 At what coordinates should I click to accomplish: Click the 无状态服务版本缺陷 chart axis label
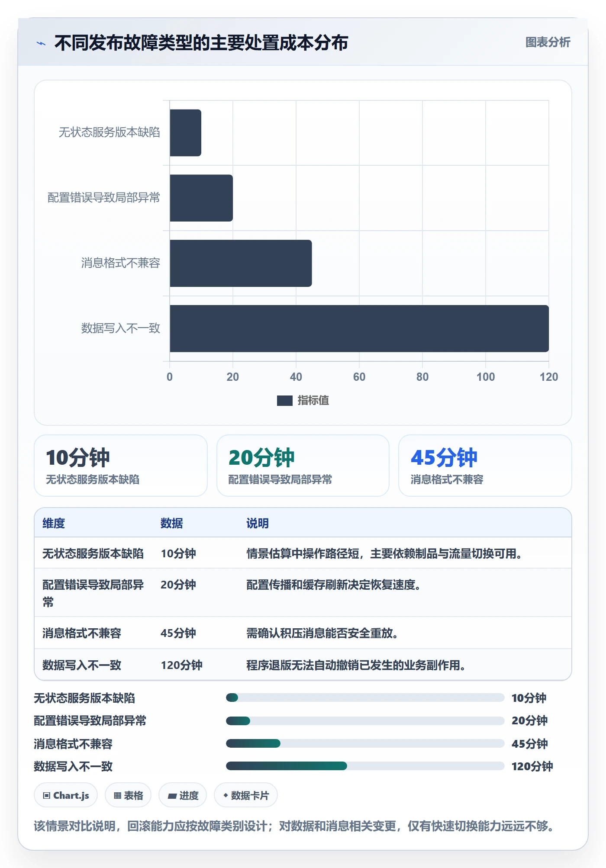[x=109, y=132]
